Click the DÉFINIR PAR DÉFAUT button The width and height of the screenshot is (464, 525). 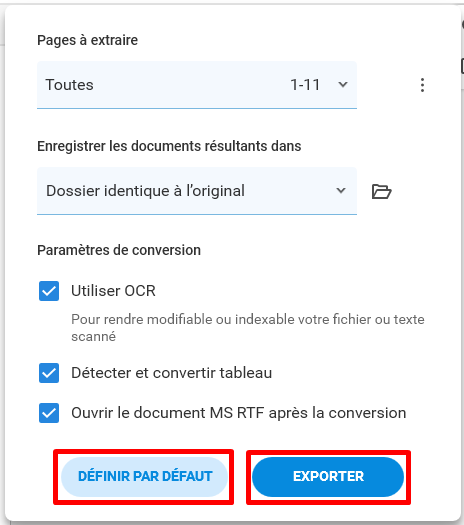[x=144, y=476]
